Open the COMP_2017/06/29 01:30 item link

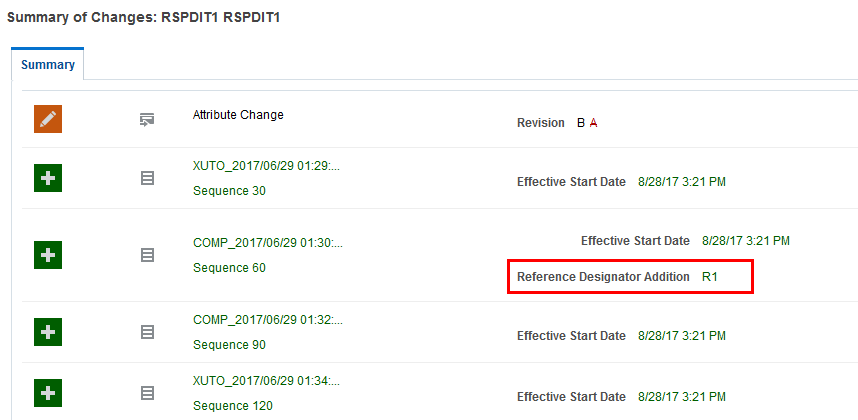[266, 242]
